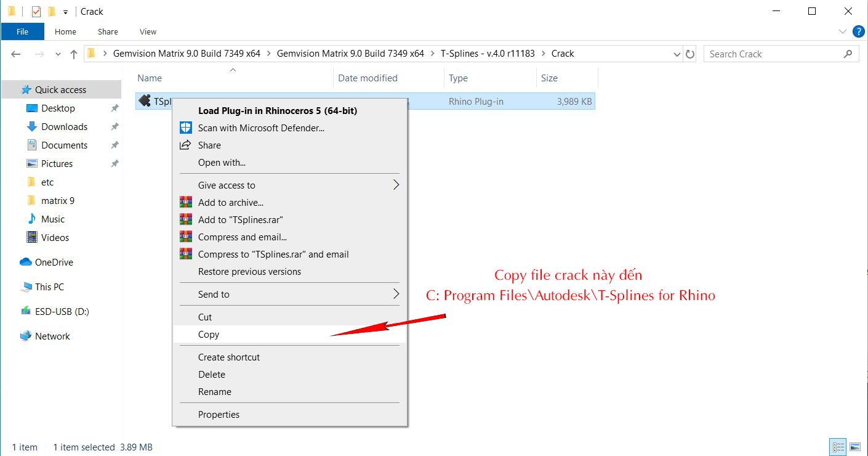Click Load Plug-in in Rhinoceros 5 option
868x456 pixels.
[x=277, y=111]
